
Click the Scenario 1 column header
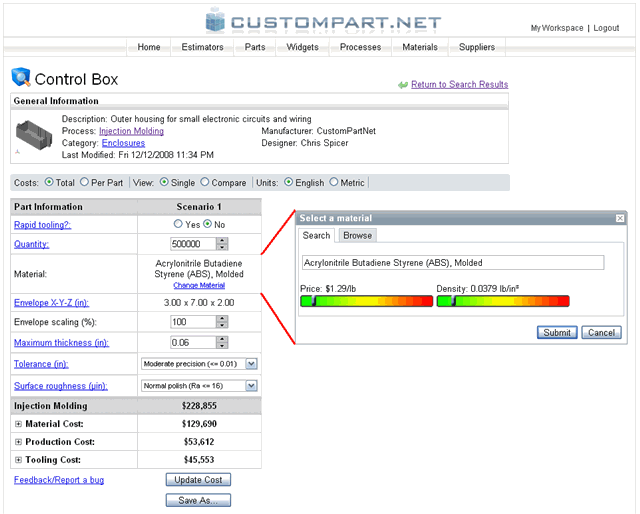pos(199,207)
